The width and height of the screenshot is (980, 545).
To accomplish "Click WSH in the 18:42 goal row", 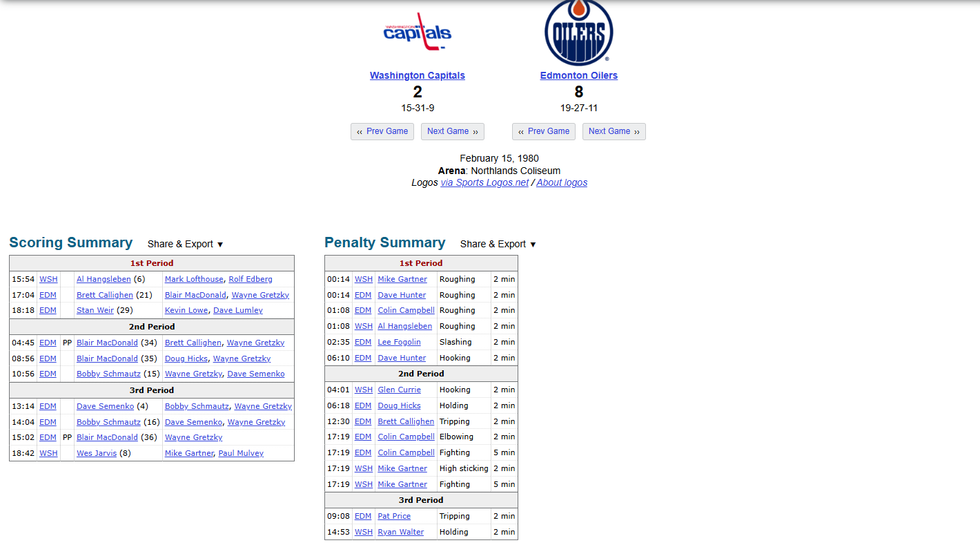I will pos(48,453).
